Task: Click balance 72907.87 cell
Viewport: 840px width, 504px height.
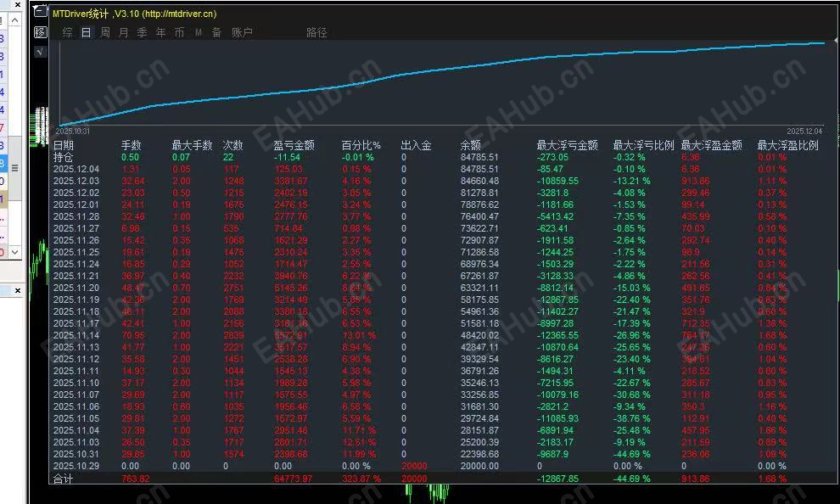Action: (479, 240)
